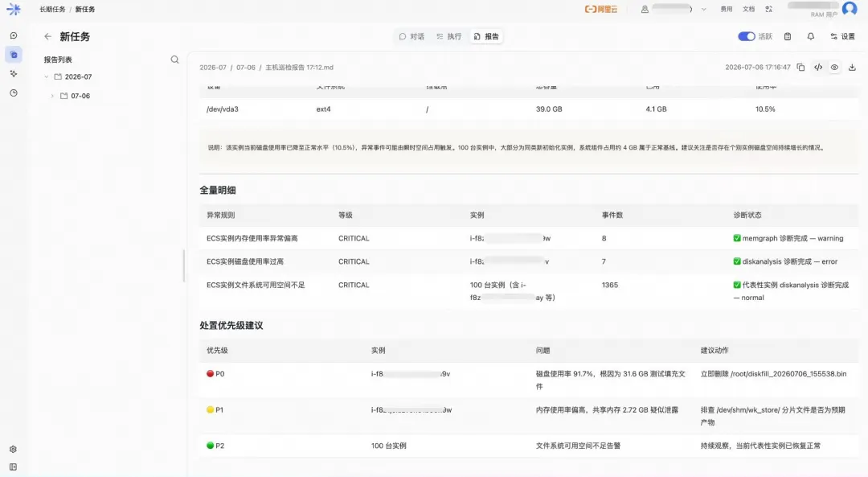868x477 pixels.
Task: Click the app logo in top-left corner
Action: (14, 9)
